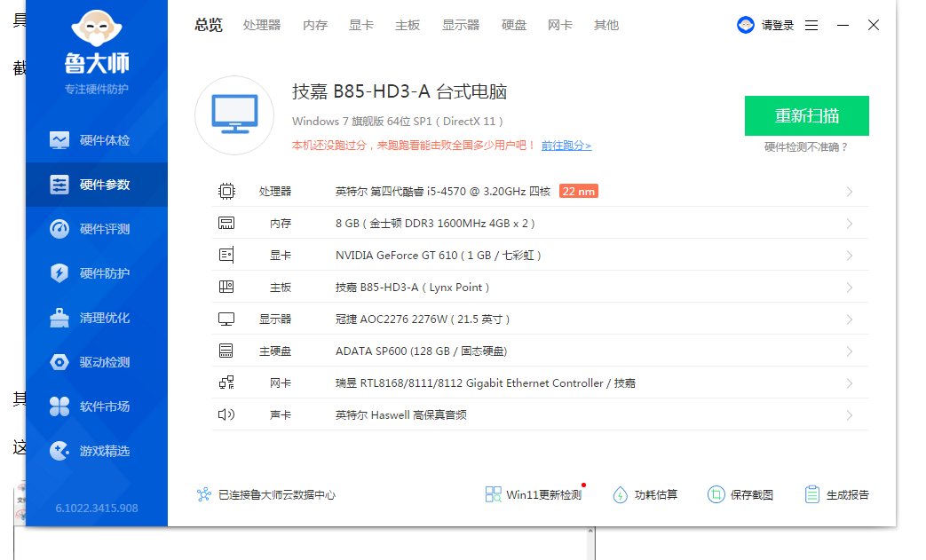Click the 处理器 chip icon

point(226,191)
